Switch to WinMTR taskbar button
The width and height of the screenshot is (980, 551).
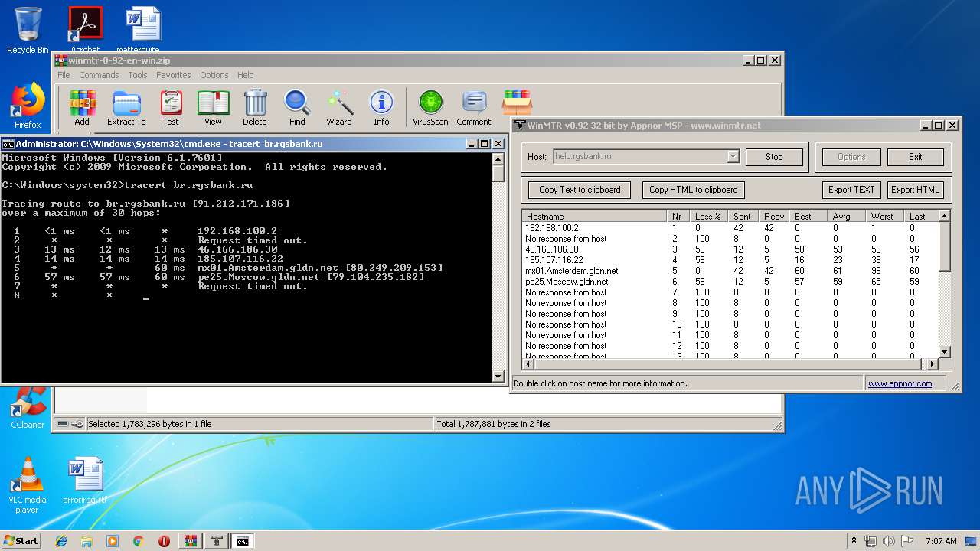pos(217,541)
